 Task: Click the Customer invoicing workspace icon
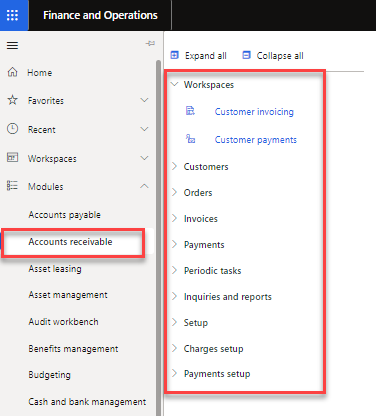[x=190, y=111]
